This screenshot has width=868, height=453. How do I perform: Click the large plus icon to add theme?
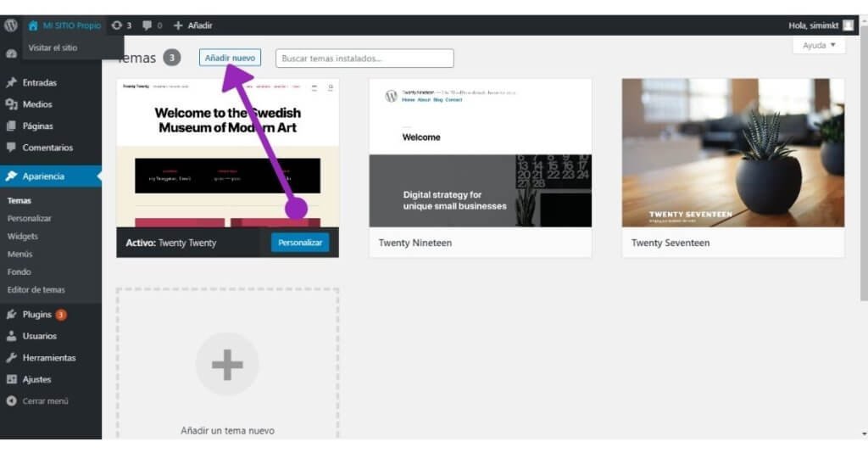click(x=227, y=365)
